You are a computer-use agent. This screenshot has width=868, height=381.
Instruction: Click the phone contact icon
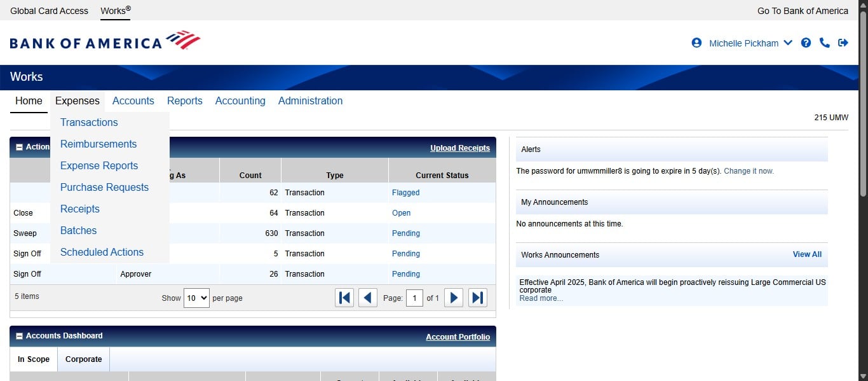coord(824,43)
